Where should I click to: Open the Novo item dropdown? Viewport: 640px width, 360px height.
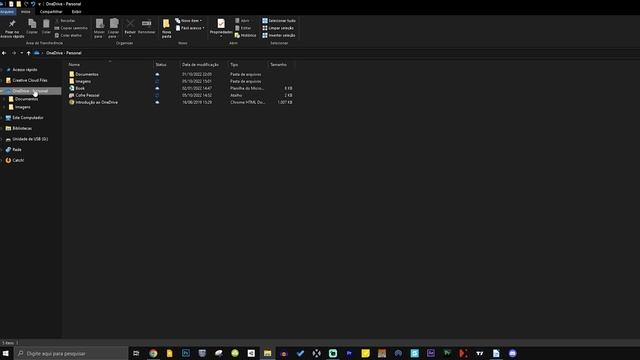pyautogui.click(x=189, y=20)
